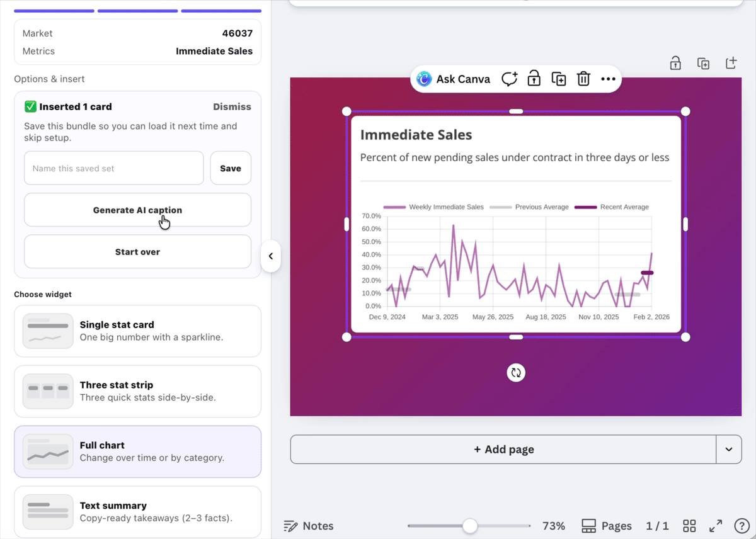Duplicate the selected chart card
756x539 pixels.
(x=558, y=79)
